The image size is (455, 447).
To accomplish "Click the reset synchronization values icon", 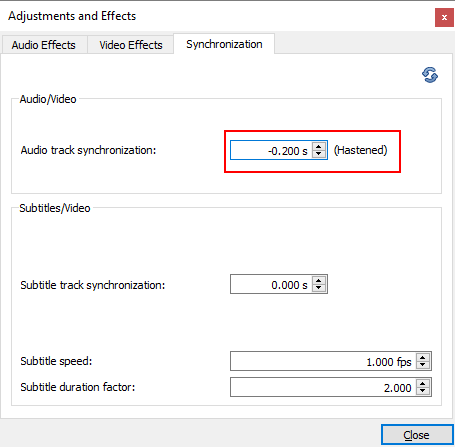I will point(430,75).
